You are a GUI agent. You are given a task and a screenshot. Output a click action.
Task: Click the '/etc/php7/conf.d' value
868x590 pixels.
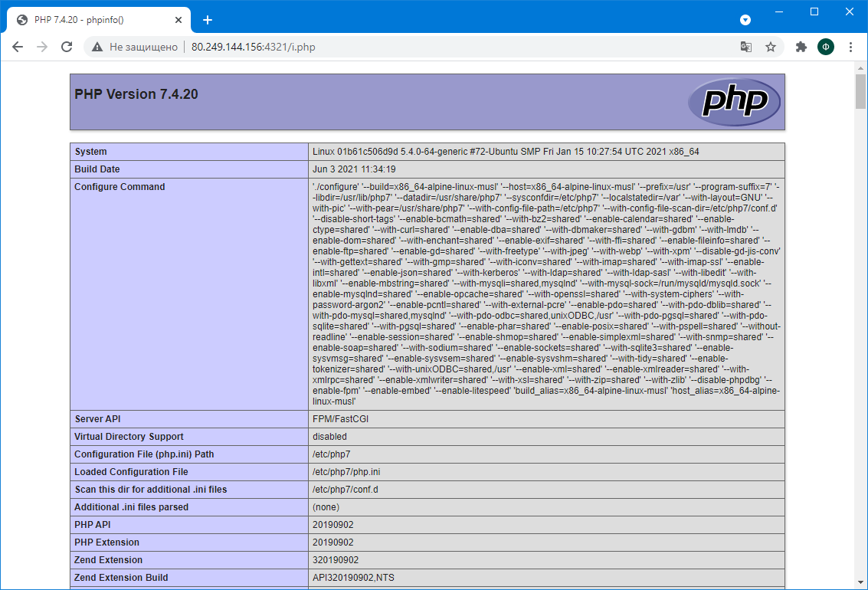point(346,490)
